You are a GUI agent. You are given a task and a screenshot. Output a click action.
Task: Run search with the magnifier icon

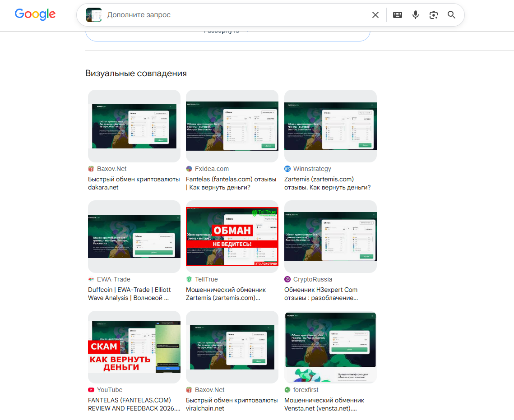(451, 15)
